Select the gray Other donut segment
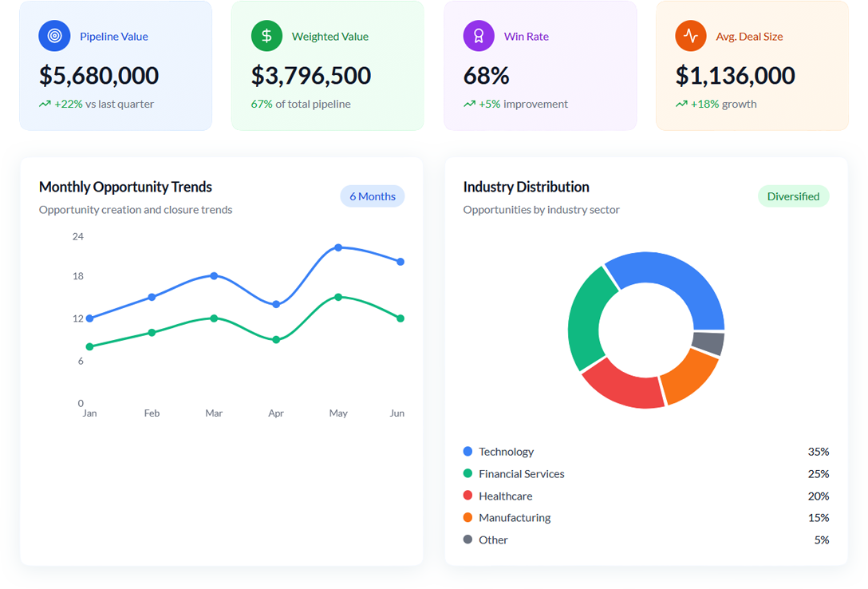The width and height of the screenshot is (868, 589). coord(708,342)
